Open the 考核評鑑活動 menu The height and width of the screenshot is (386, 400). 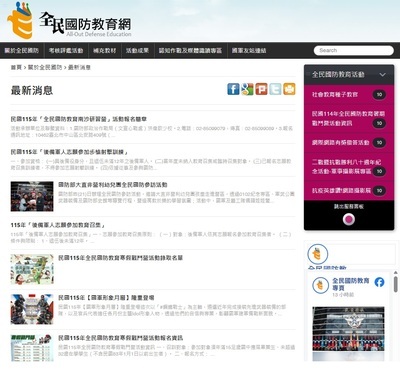(66, 51)
